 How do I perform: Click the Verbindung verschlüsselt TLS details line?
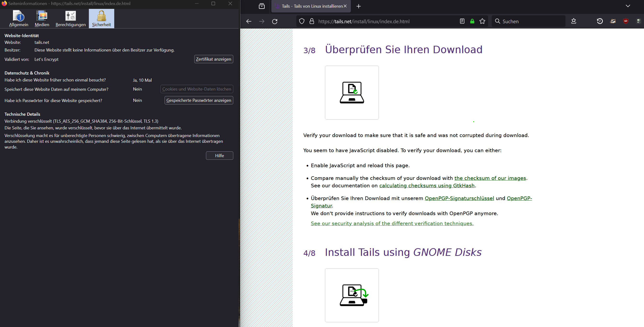(81, 121)
